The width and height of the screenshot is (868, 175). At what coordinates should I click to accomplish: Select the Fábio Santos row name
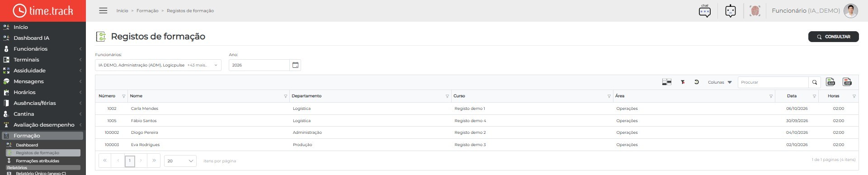144,121
